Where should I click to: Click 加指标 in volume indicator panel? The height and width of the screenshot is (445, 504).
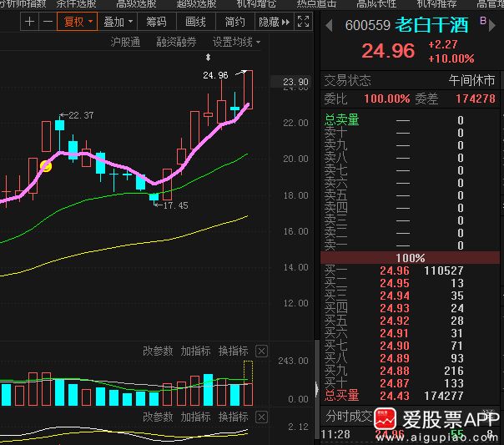tap(196, 351)
